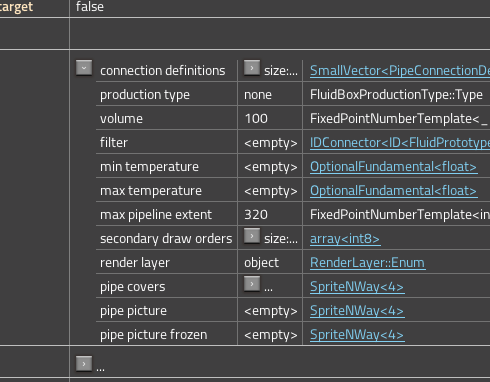
Task: Open the IDConnector<ID<FluidPrototype… link
Action: click(400, 143)
